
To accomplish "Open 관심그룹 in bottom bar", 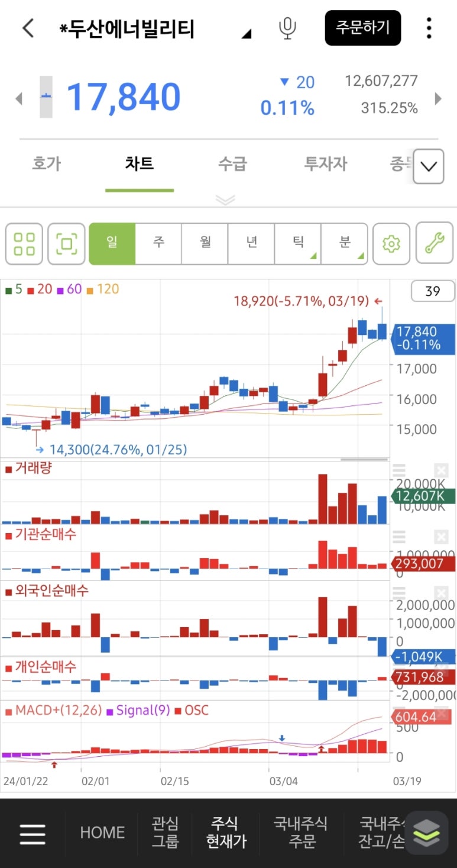I will [x=165, y=832].
